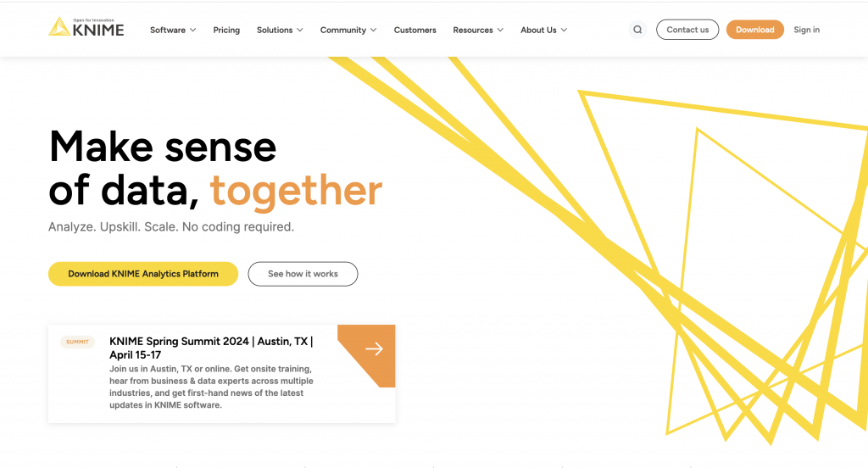Viewport: 868px width, 468px height.
Task: Click the Contact us button
Action: [687, 30]
